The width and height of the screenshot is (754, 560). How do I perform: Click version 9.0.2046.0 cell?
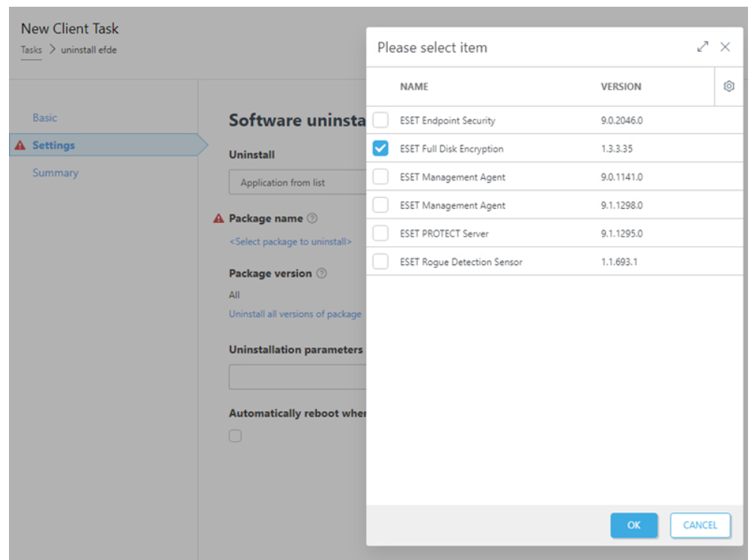621,121
